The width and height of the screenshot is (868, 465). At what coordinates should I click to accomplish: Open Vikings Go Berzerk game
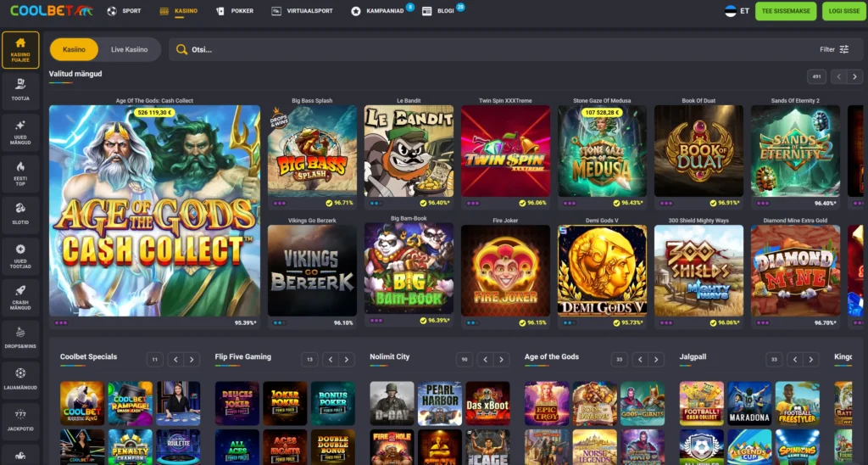pos(312,271)
